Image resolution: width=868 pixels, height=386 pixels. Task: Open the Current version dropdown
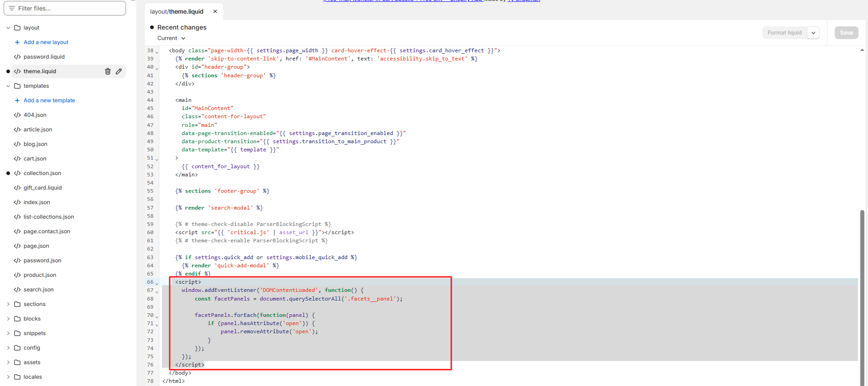tap(172, 38)
